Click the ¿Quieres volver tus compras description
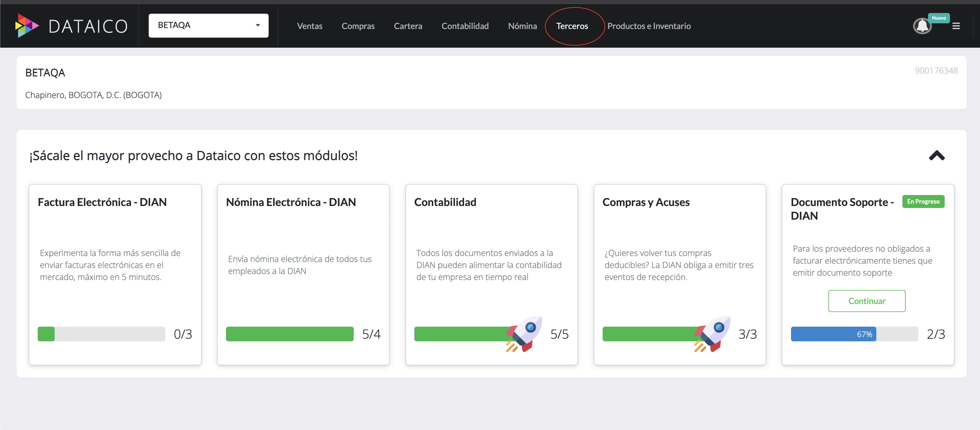 679,265
